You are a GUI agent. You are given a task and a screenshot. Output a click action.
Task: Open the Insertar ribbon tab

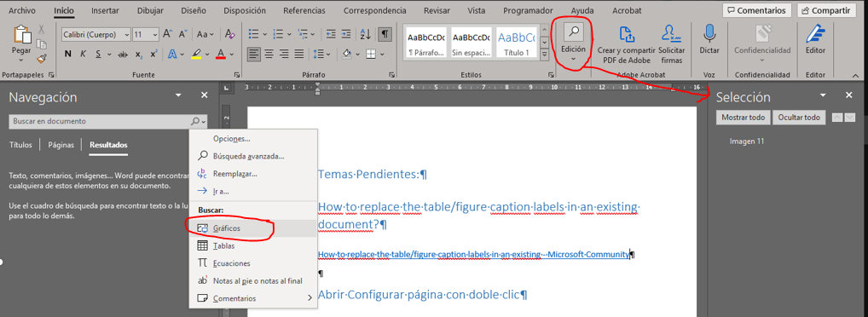pos(105,10)
